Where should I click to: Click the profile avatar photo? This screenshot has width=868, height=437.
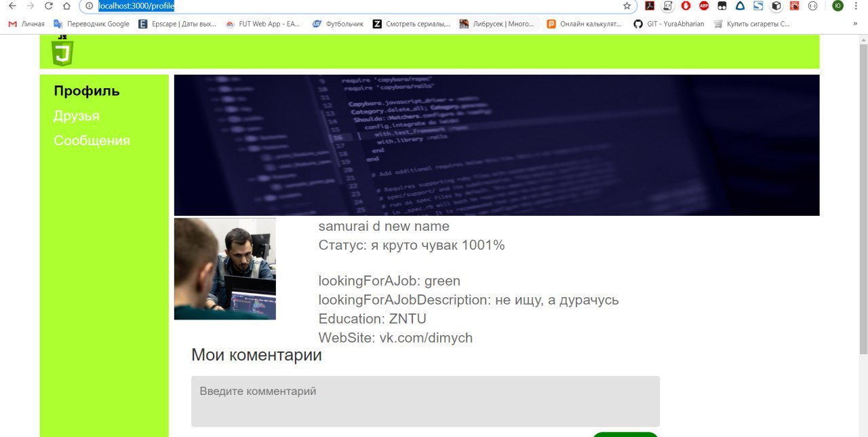pos(225,269)
